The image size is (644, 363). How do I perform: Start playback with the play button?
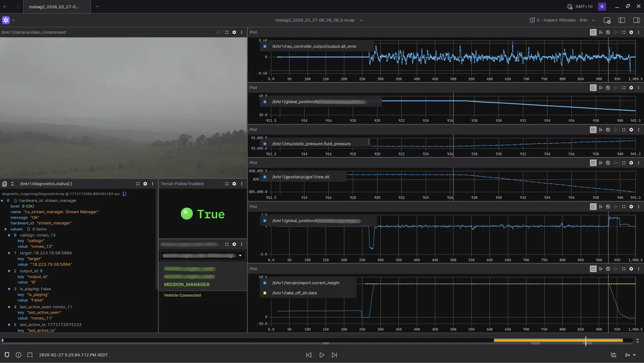tap(322, 355)
